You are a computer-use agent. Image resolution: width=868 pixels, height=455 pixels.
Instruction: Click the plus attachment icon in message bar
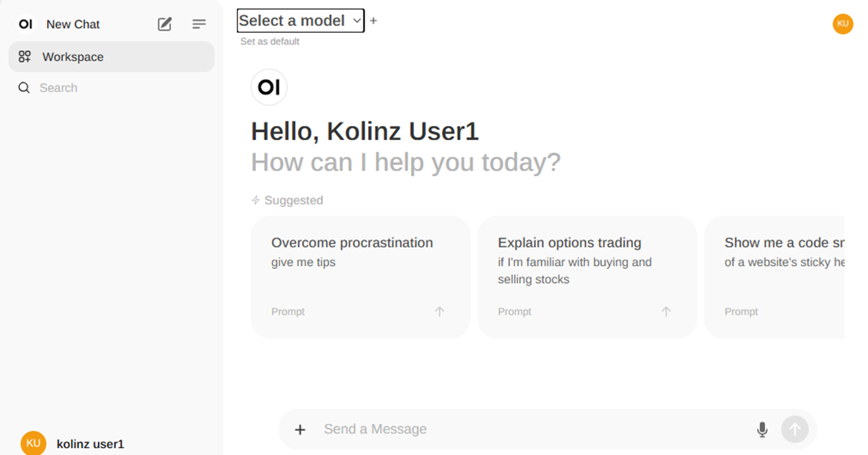coord(300,430)
